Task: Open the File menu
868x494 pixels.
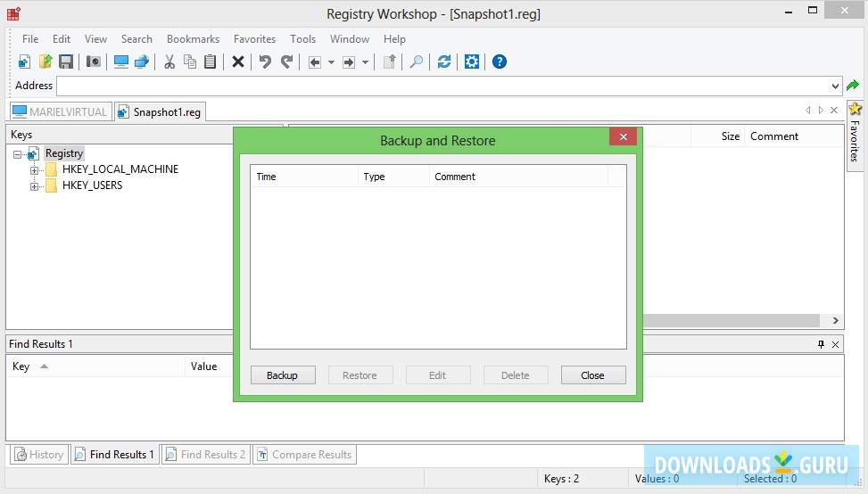Action: pos(30,38)
